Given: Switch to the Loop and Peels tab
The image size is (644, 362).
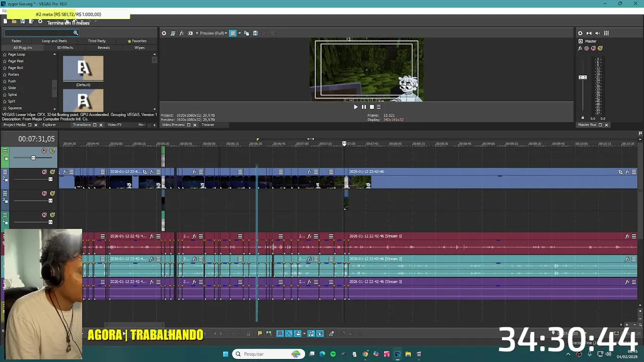Looking at the screenshot, I should click(x=54, y=41).
